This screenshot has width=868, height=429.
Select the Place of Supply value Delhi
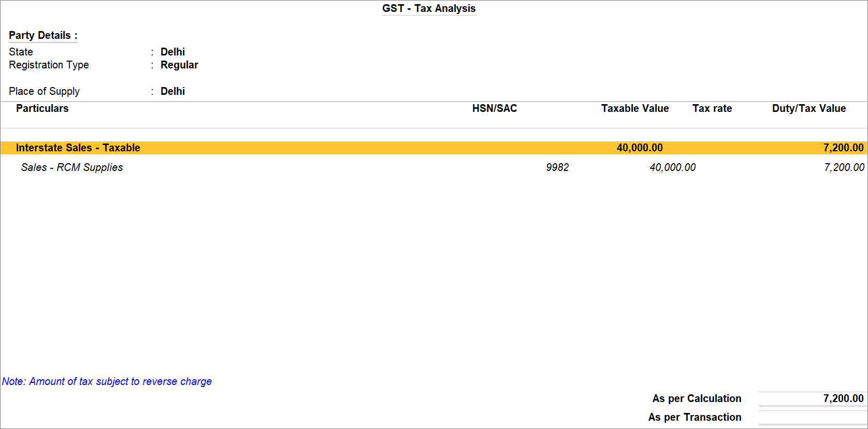172,91
